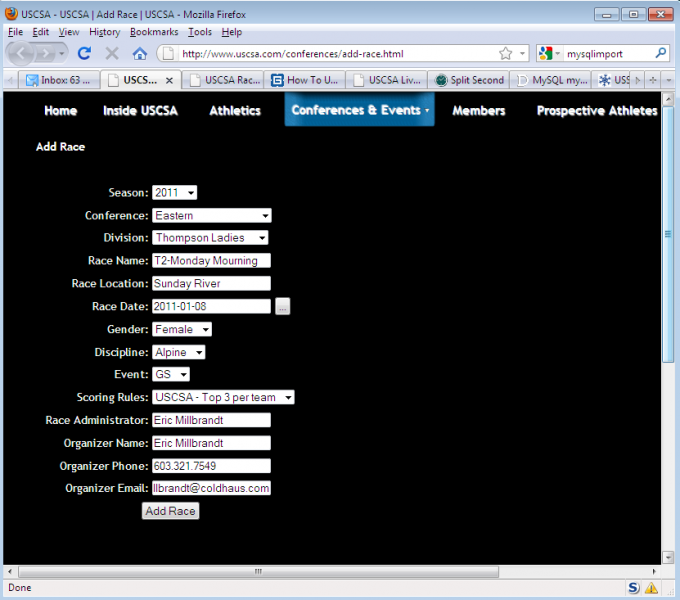The image size is (680, 600).
Task: Open the Athletics navigation link
Action: tap(235, 111)
